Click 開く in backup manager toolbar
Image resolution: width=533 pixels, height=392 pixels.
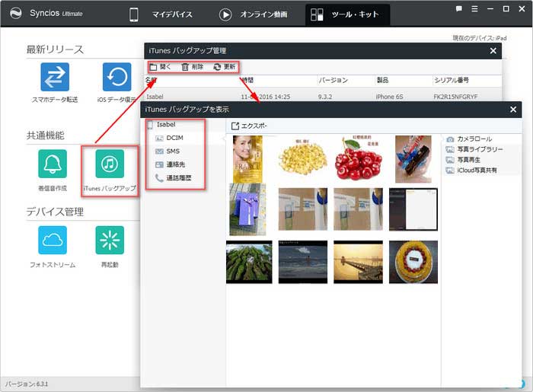[x=161, y=67]
